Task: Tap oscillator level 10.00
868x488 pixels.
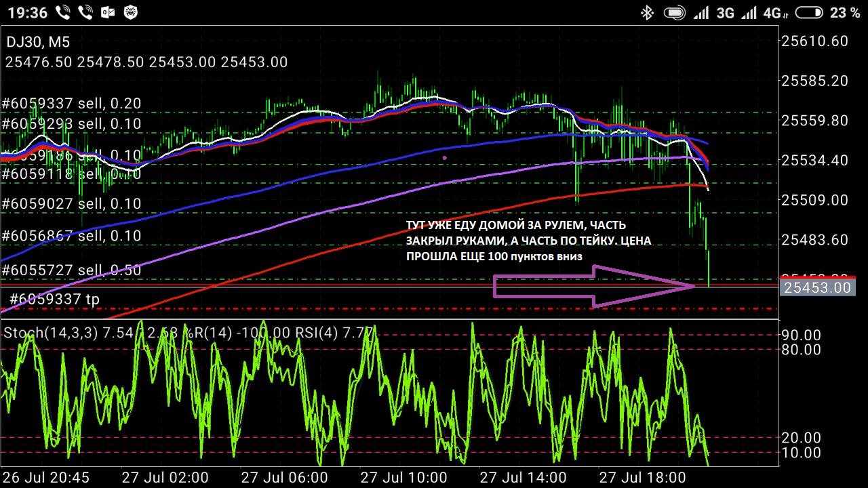Action: 802,453
